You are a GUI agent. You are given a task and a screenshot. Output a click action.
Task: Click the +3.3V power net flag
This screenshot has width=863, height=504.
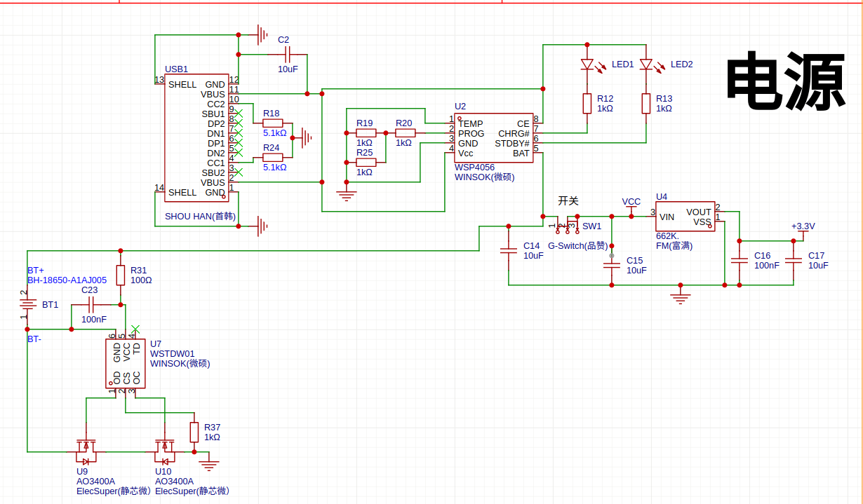click(x=803, y=228)
